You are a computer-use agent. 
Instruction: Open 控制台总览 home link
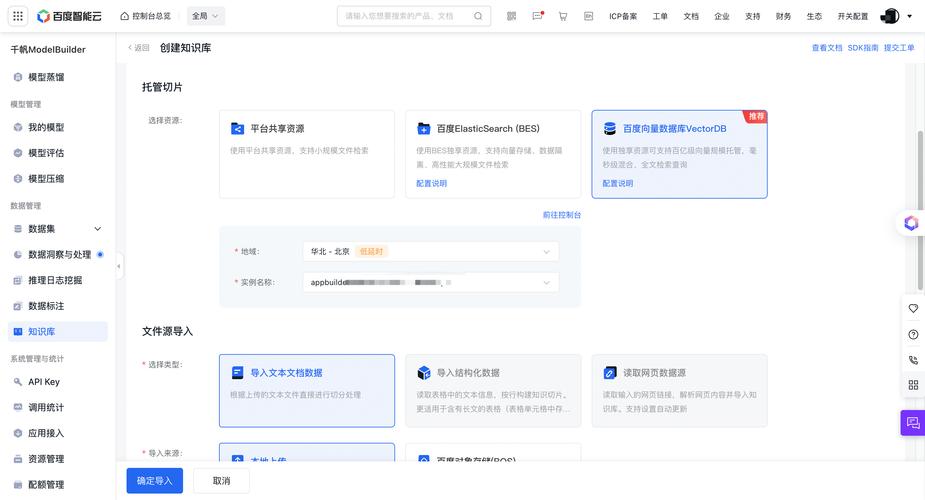click(x=146, y=16)
